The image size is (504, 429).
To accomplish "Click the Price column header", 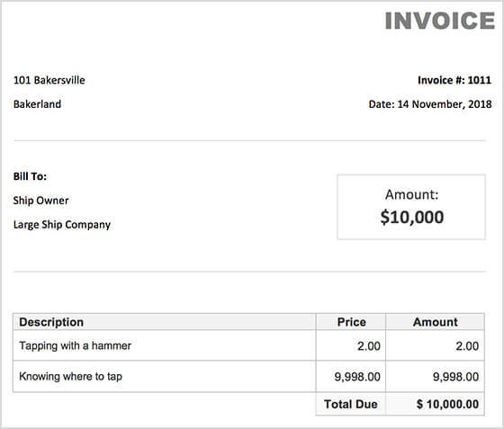I will click(x=351, y=322).
